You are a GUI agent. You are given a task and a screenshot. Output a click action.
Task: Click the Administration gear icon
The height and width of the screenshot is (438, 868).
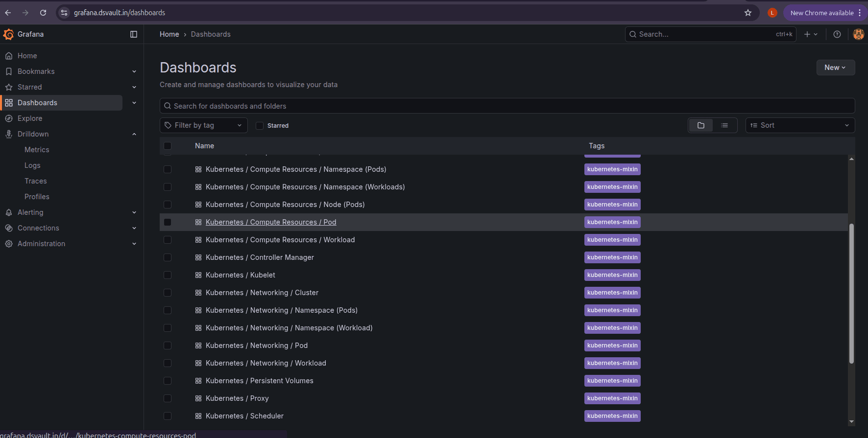pyautogui.click(x=9, y=244)
